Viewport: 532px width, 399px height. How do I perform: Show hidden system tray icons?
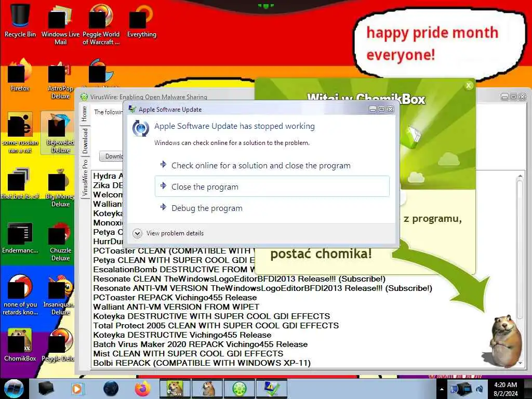point(442,389)
